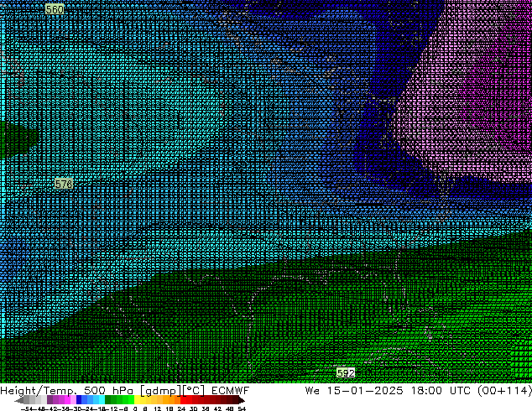Click the dark right arrow of color scale
The height and width of the screenshot is (411, 532).
pyautogui.click(x=242, y=400)
